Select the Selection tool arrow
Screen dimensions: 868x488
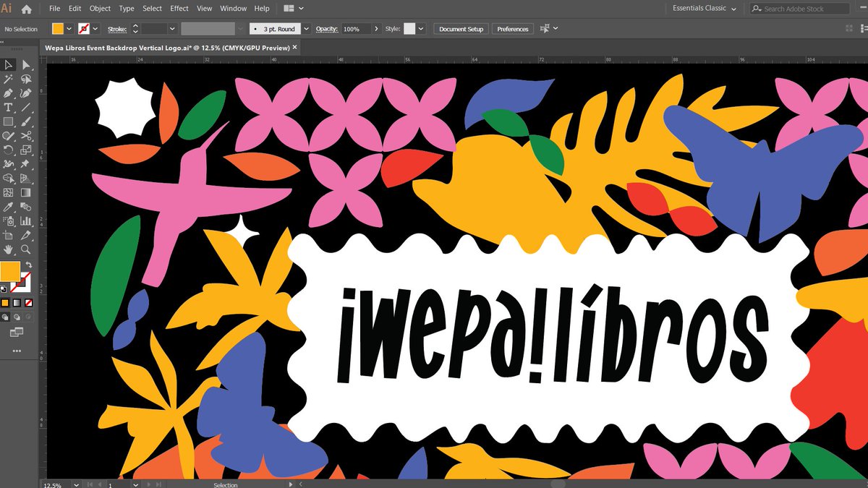click(x=9, y=65)
